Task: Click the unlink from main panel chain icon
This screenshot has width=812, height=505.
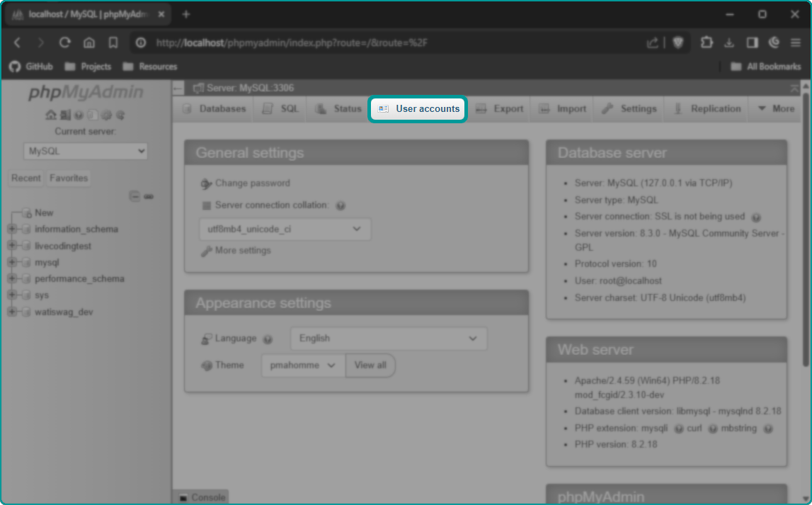Action: (x=149, y=196)
